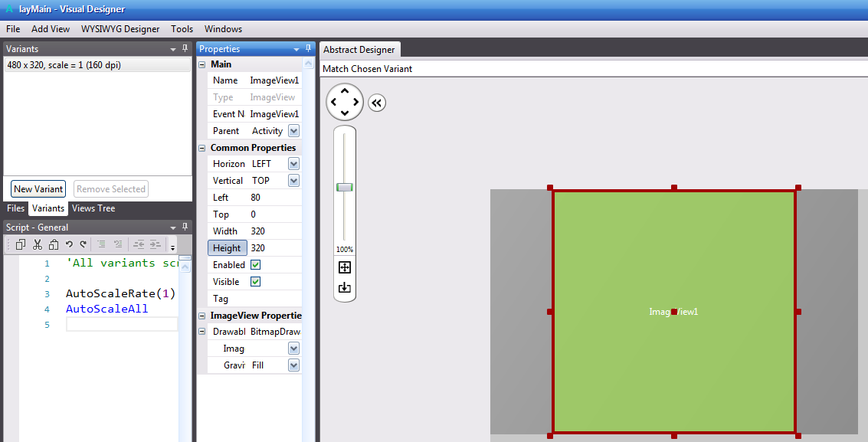Switch to the Views Tree tab
868x442 pixels.
click(x=93, y=208)
